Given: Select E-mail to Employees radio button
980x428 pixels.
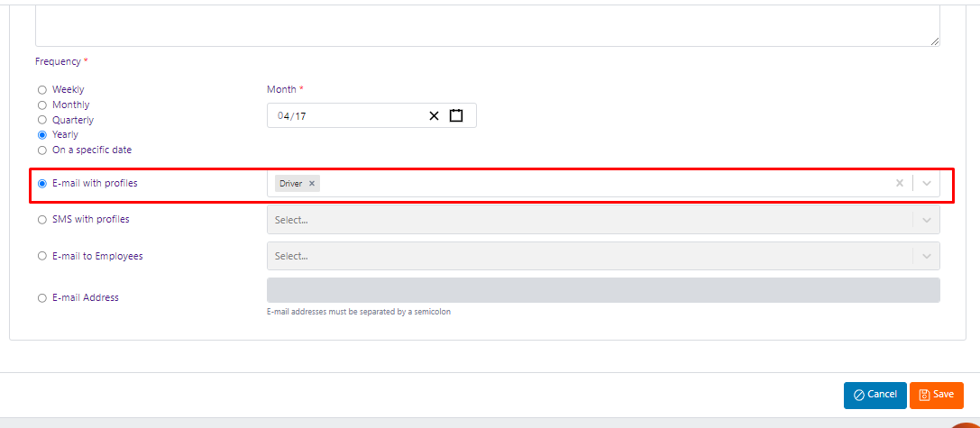Looking at the screenshot, I should [42, 256].
